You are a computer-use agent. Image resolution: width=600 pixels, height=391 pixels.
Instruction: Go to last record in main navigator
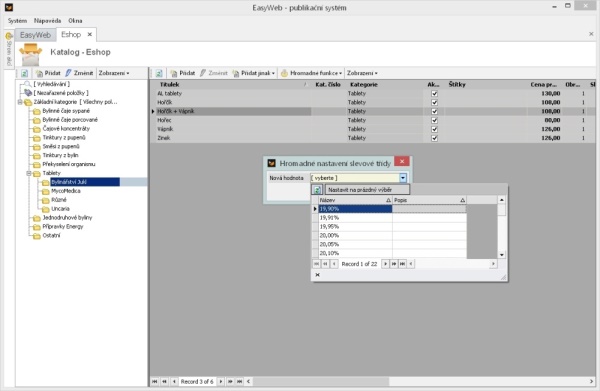(240, 381)
